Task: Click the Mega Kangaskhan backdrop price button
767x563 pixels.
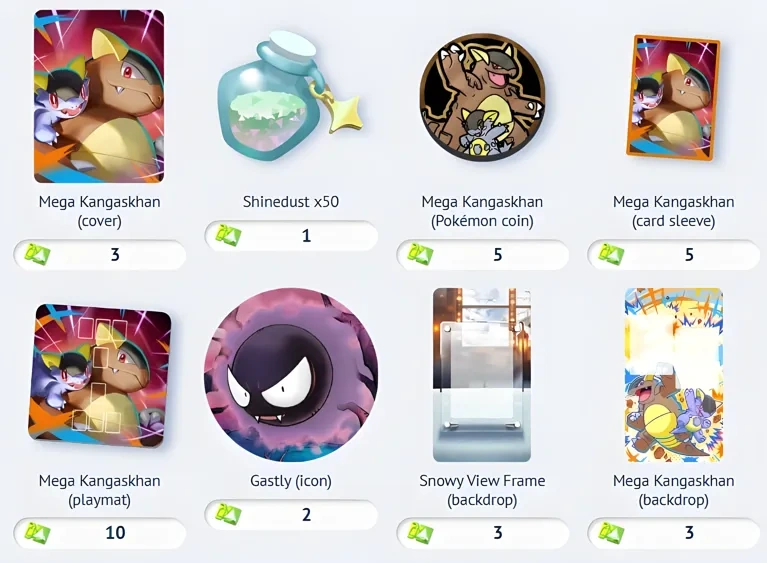Action: [674, 533]
